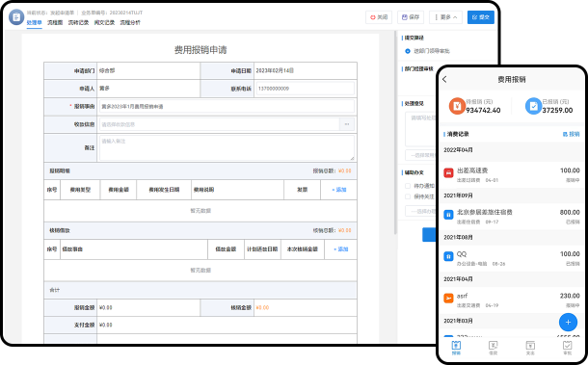
Task: Switch to the 流转记录 tab
Action: pos(78,22)
